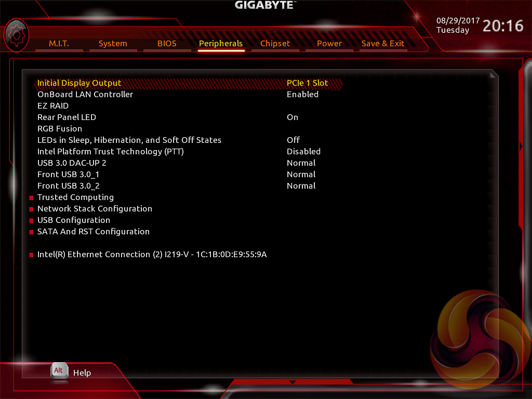Image resolution: width=532 pixels, height=399 pixels.
Task: Open the EZ RAID entry
Action: (x=53, y=106)
